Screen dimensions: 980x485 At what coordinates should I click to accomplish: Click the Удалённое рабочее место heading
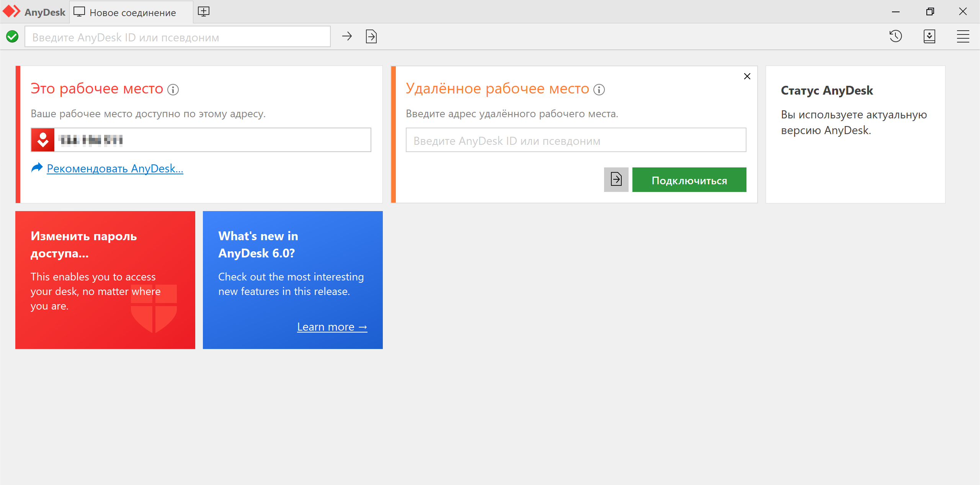coord(497,88)
